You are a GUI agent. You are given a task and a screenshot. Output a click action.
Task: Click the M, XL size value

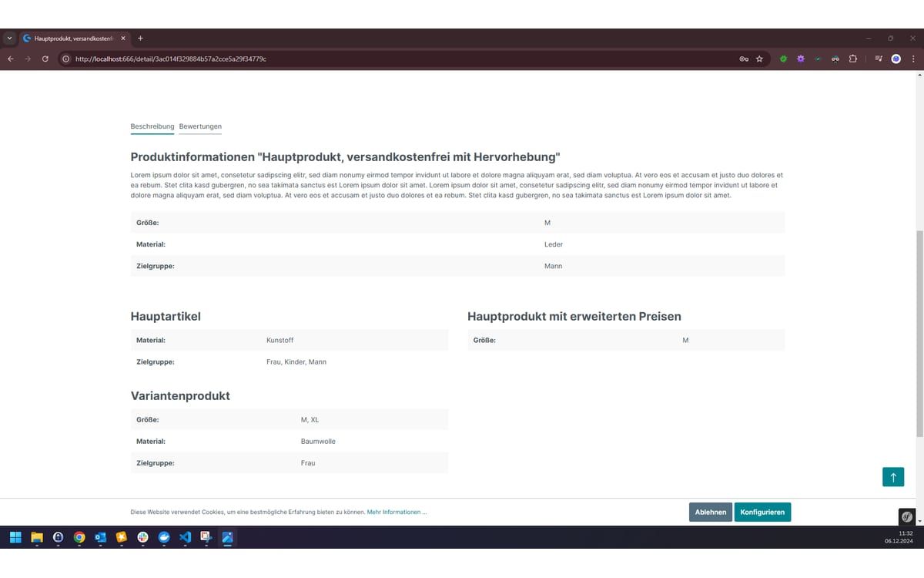(310, 420)
